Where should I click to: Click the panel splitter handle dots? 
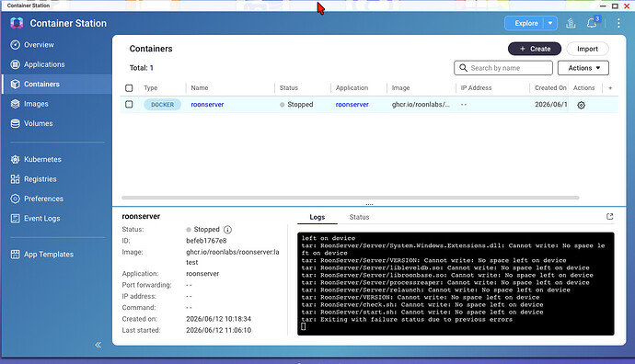click(369, 204)
